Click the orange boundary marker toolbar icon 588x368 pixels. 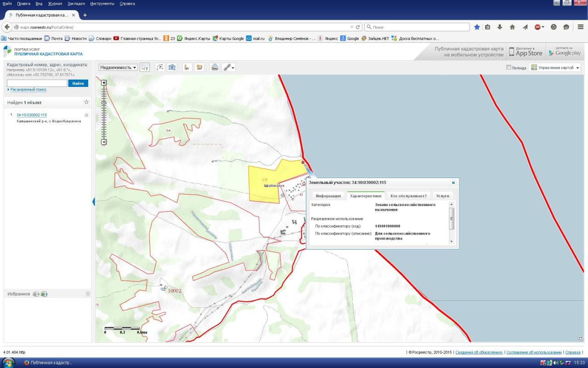click(x=187, y=67)
